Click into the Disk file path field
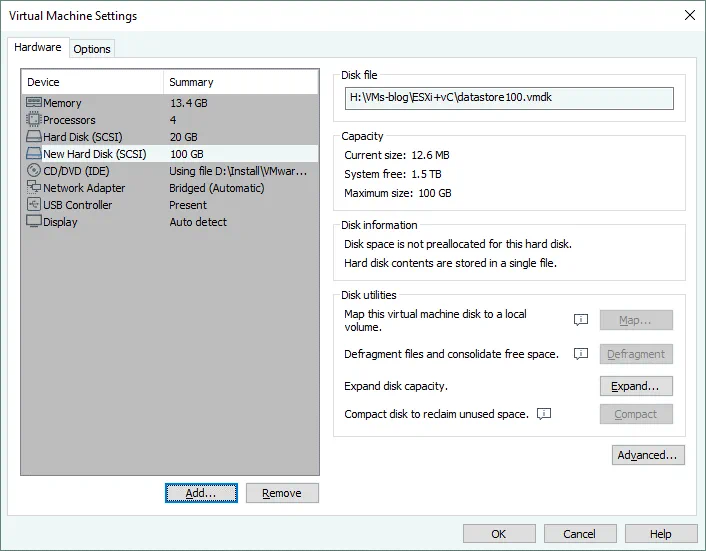Screen dimensions: 706x551 coord(509,98)
